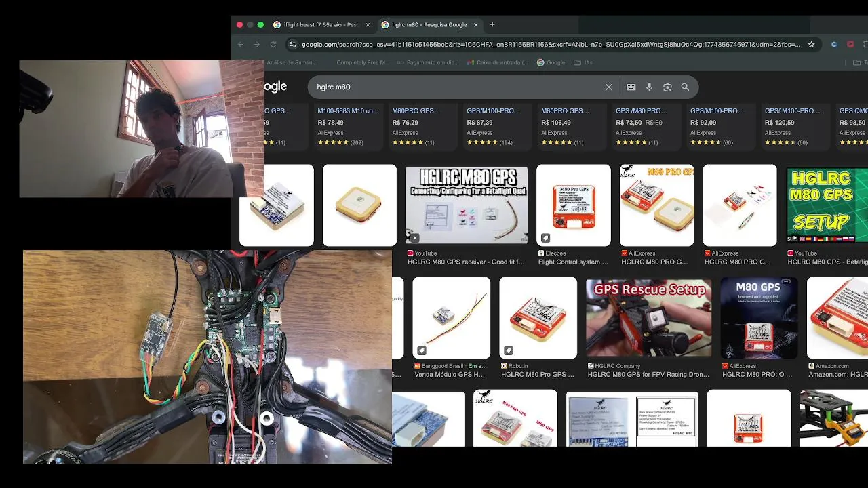Open the 'Completely Free M...' bookmark

363,62
